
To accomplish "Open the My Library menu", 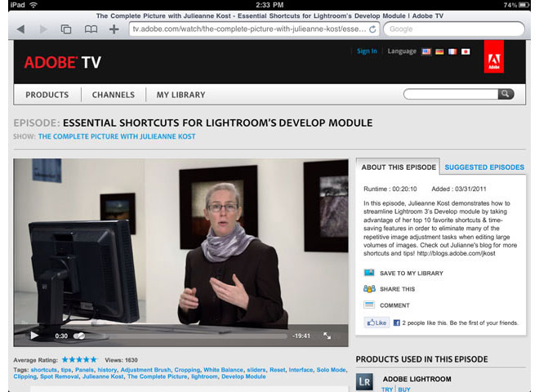I will pyautogui.click(x=180, y=95).
